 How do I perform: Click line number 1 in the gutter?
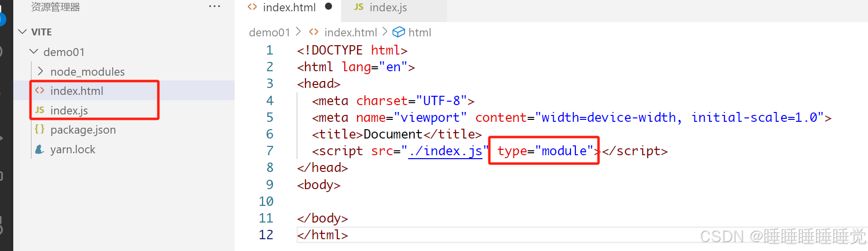(x=269, y=50)
